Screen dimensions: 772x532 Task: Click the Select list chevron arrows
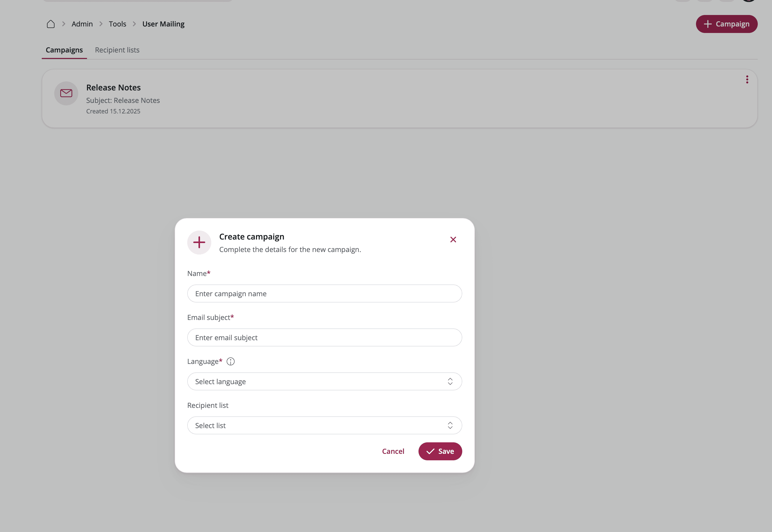[x=450, y=426]
